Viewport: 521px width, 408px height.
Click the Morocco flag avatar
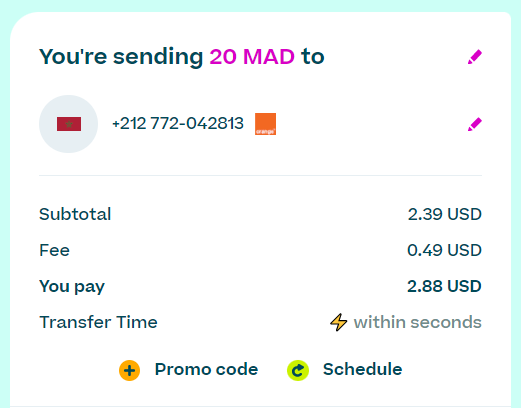click(68, 124)
